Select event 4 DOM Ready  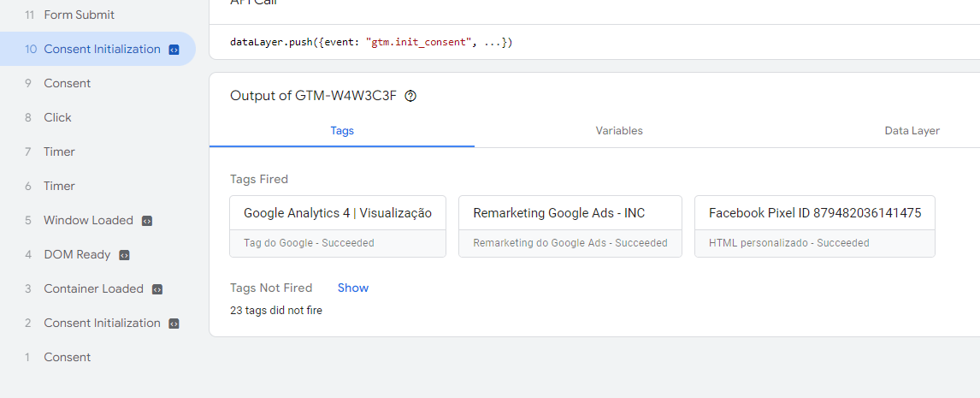tap(97, 255)
